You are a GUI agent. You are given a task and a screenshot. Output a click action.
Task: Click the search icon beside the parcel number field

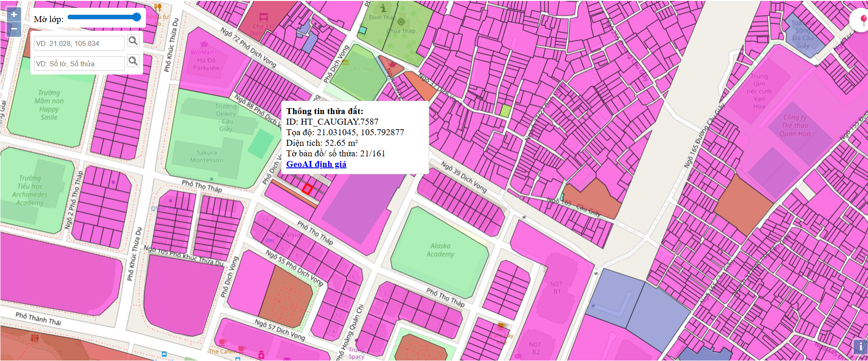click(133, 61)
